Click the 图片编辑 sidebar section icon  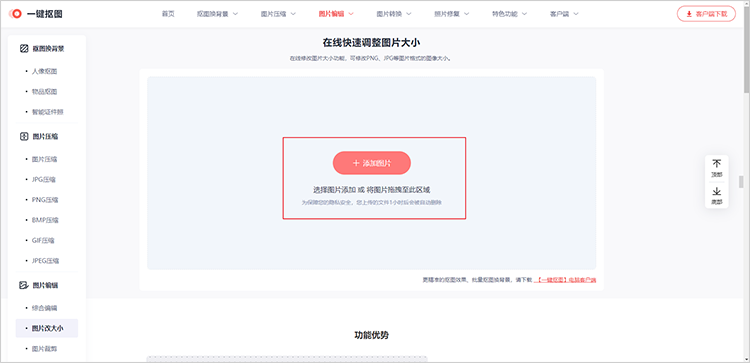click(24, 285)
